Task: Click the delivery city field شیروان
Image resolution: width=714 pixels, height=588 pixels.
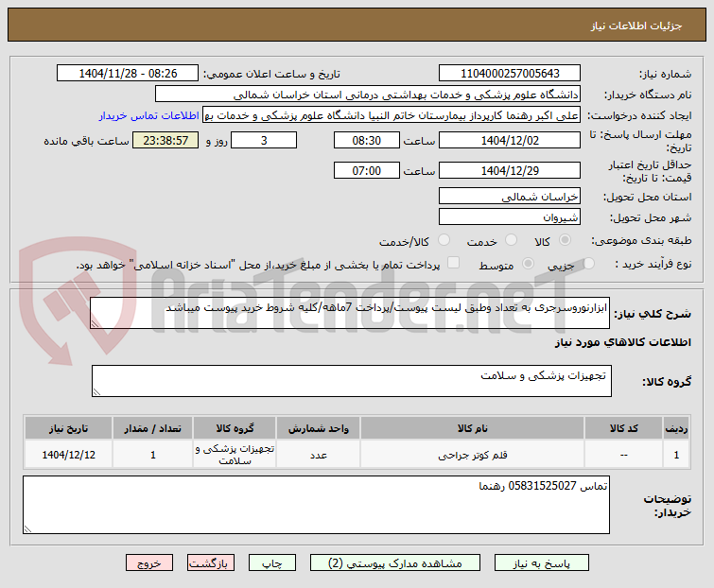Action: pos(510,217)
